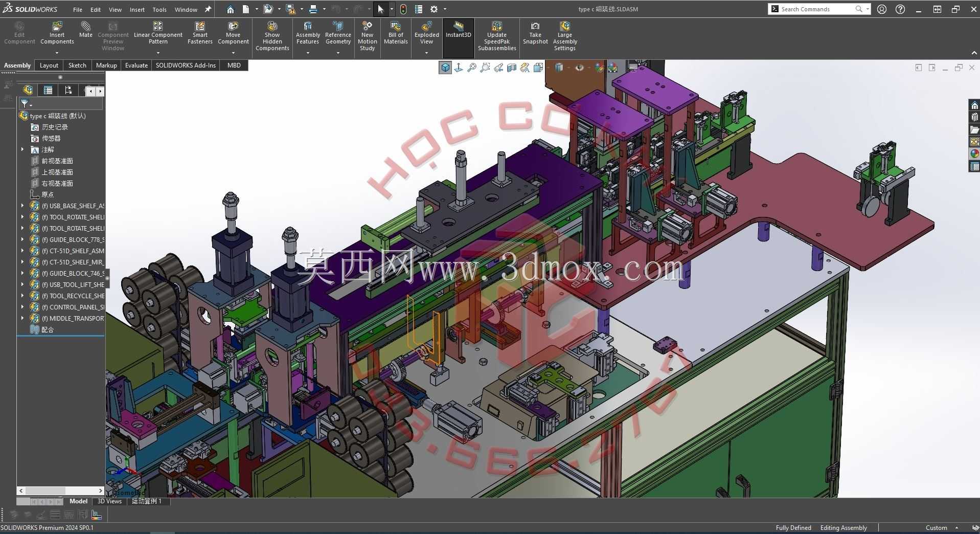Open the Insert Components dropdown arrow
980x534 pixels.
tap(57, 53)
